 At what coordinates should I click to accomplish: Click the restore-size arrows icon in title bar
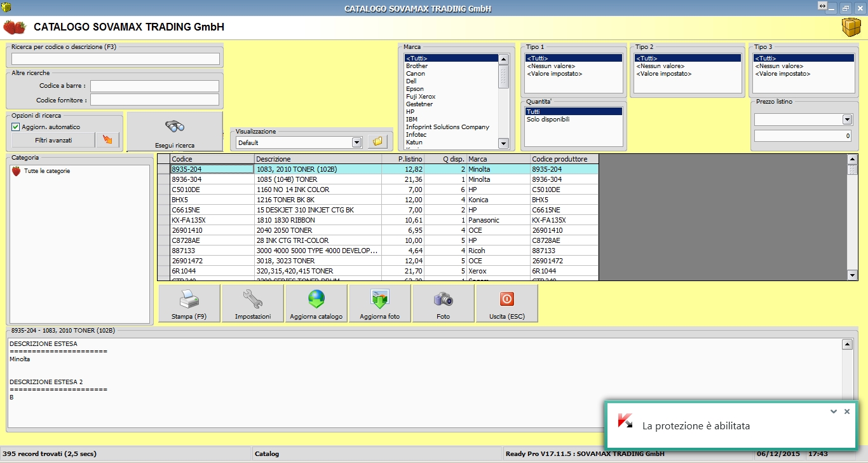tap(822, 6)
